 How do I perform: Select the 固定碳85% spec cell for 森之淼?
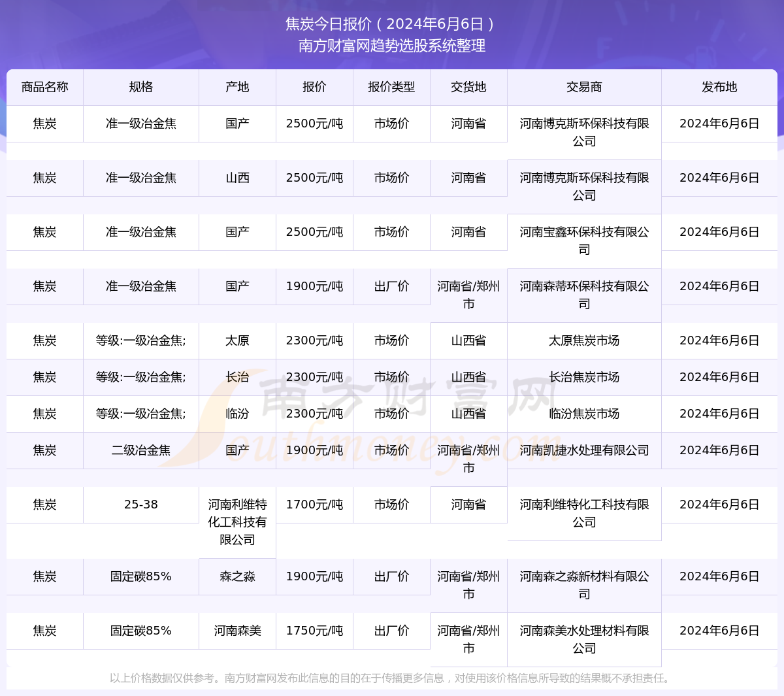[140, 576]
